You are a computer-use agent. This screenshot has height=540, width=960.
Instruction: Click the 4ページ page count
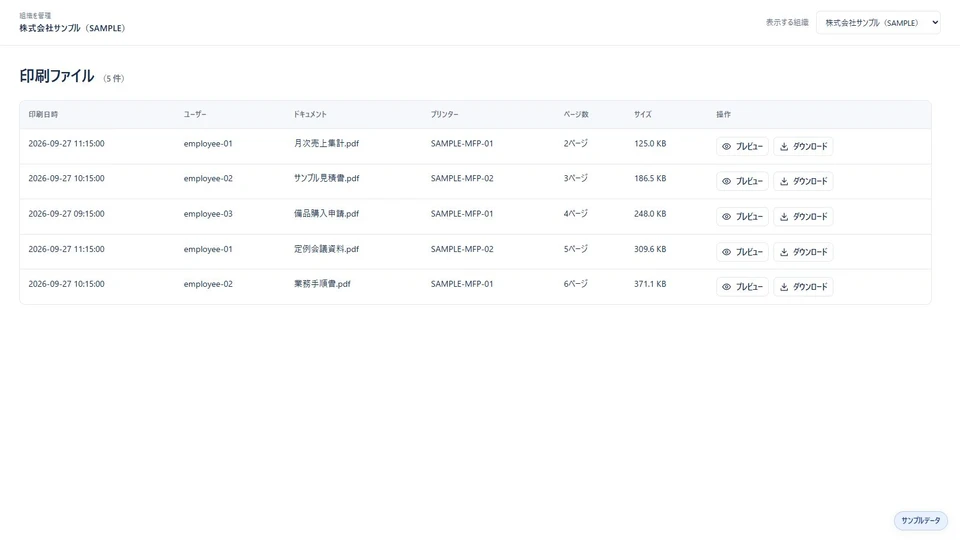point(576,214)
